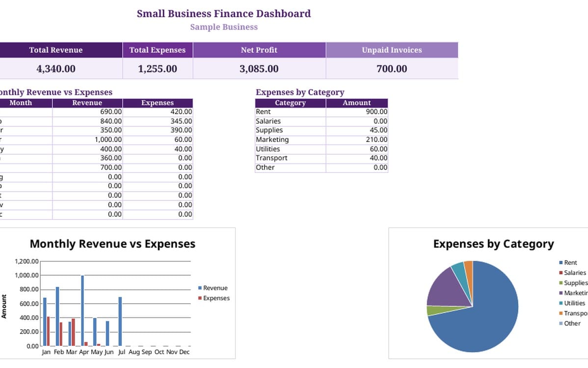Select the Utilities legend entry in pie chart

(572, 304)
